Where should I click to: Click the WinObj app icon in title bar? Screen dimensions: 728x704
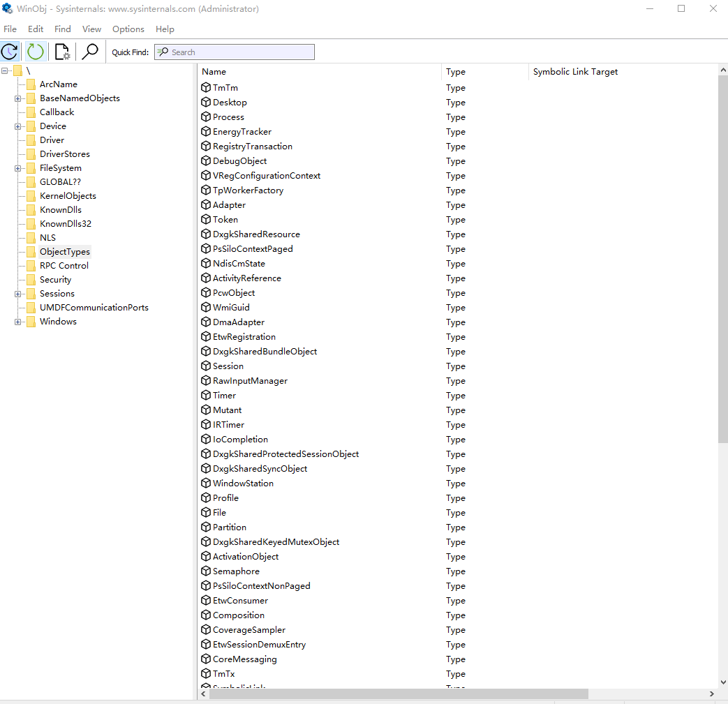click(8, 8)
